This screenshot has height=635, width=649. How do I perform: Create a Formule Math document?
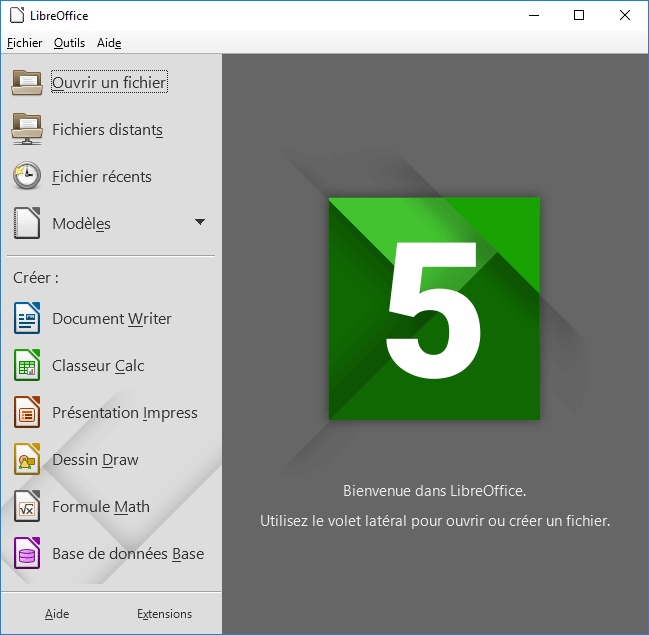pos(101,507)
